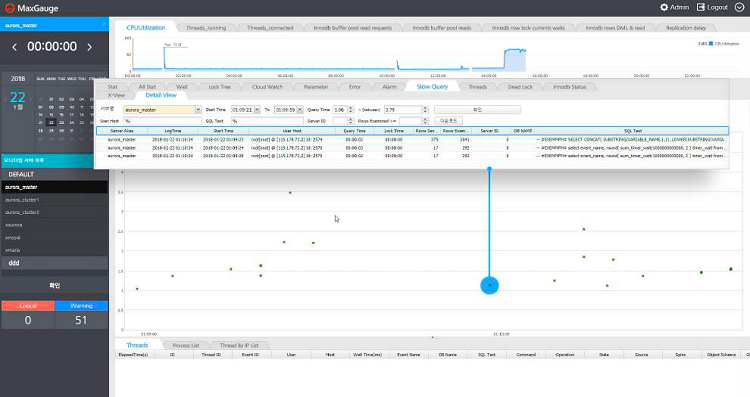
Task: Open Innodb row lock current waits tab
Action: coord(528,28)
